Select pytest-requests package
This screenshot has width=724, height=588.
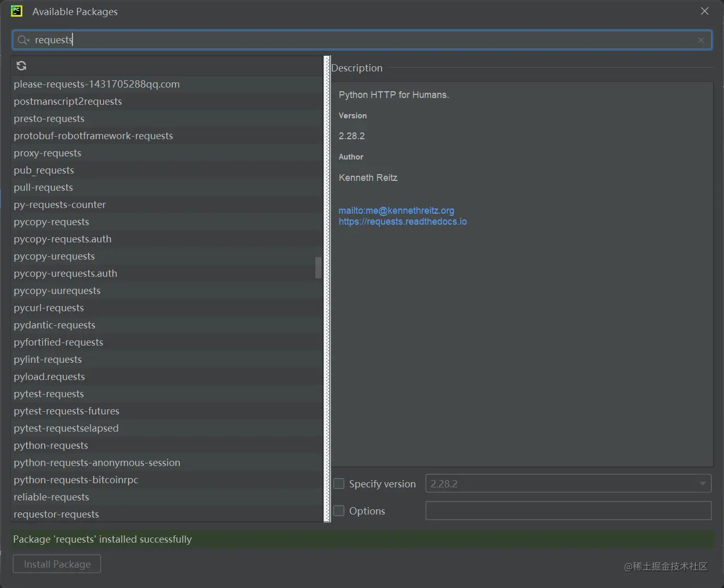click(167, 394)
